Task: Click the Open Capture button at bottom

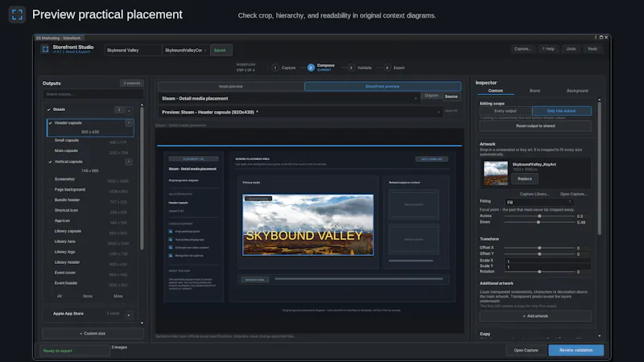Action: 526,350
